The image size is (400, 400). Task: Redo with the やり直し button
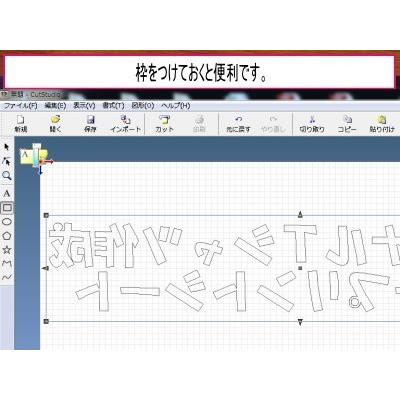(273, 124)
